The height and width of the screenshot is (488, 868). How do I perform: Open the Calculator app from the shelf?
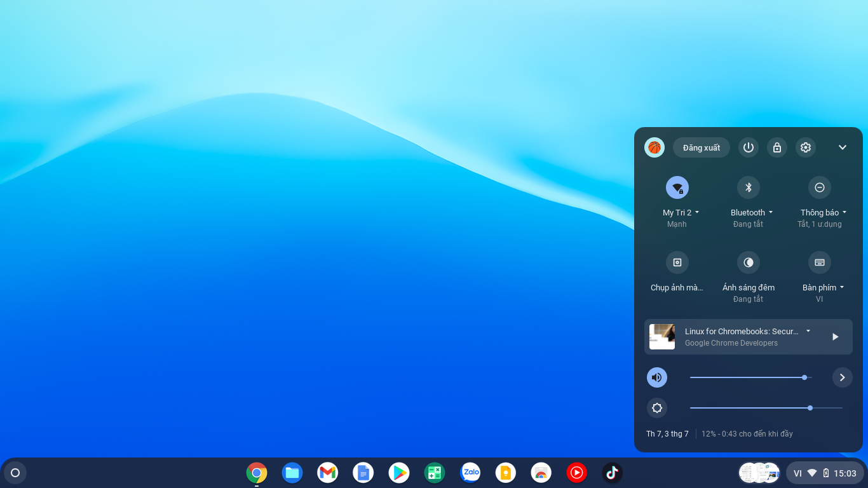coord(435,473)
